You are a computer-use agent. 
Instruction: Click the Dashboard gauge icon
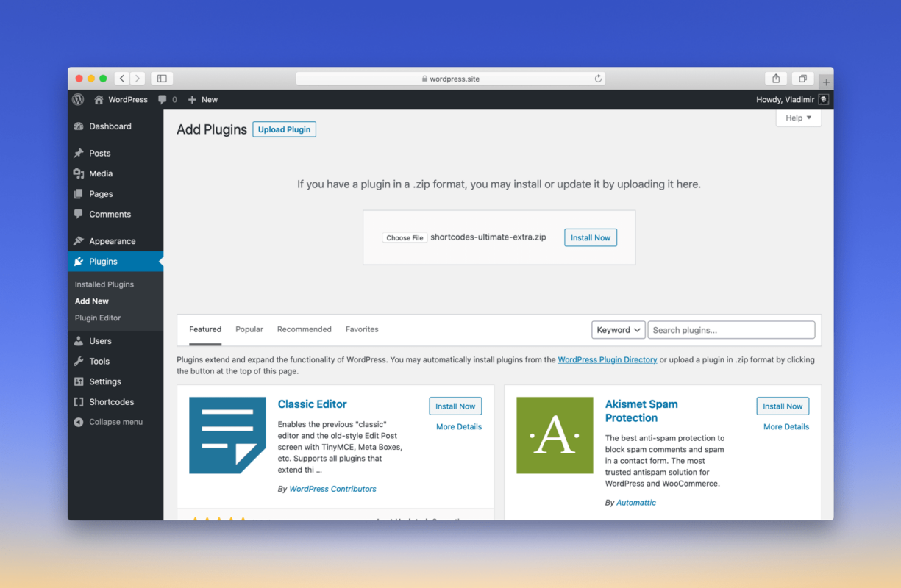coord(79,126)
